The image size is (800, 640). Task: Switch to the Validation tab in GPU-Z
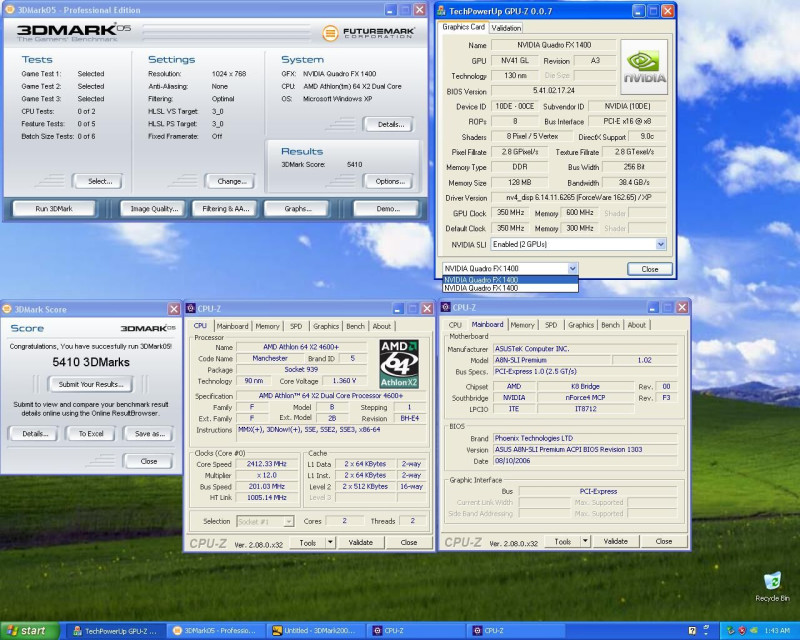(506, 28)
